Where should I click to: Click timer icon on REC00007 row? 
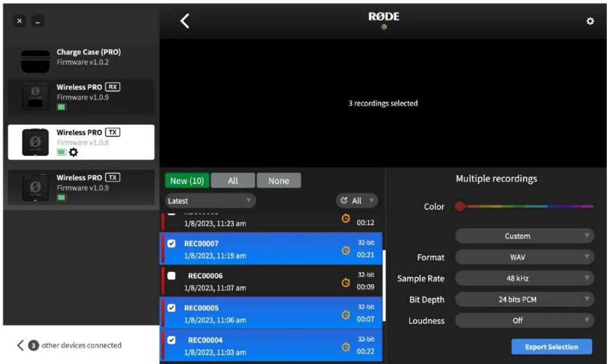click(346, 251)
